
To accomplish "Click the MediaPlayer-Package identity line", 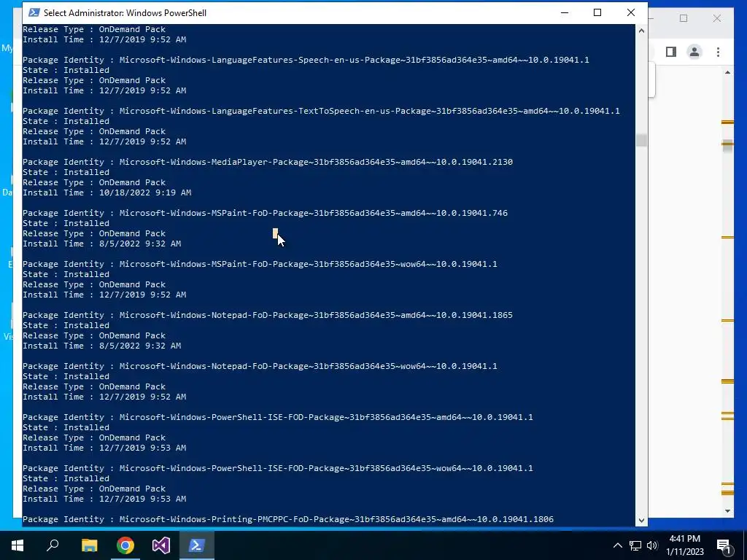I will point(268,162).
